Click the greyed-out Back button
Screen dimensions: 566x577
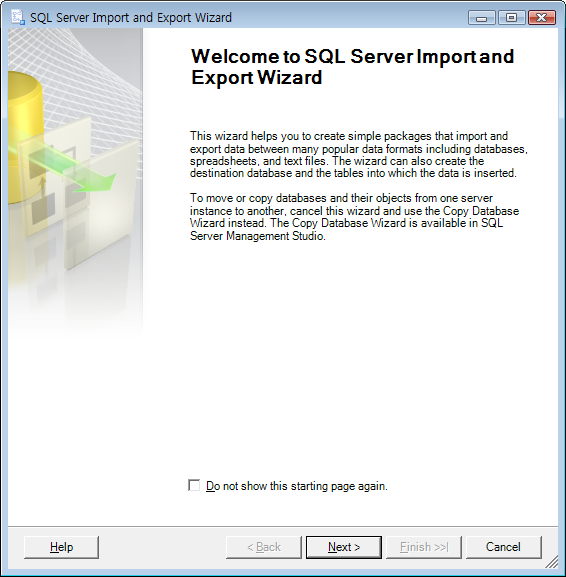[264, 547]
